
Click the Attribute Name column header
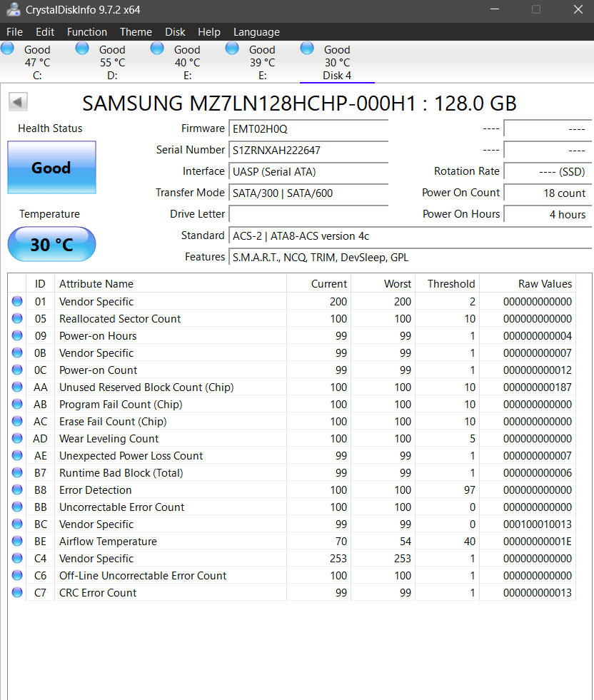pos(170,284)
